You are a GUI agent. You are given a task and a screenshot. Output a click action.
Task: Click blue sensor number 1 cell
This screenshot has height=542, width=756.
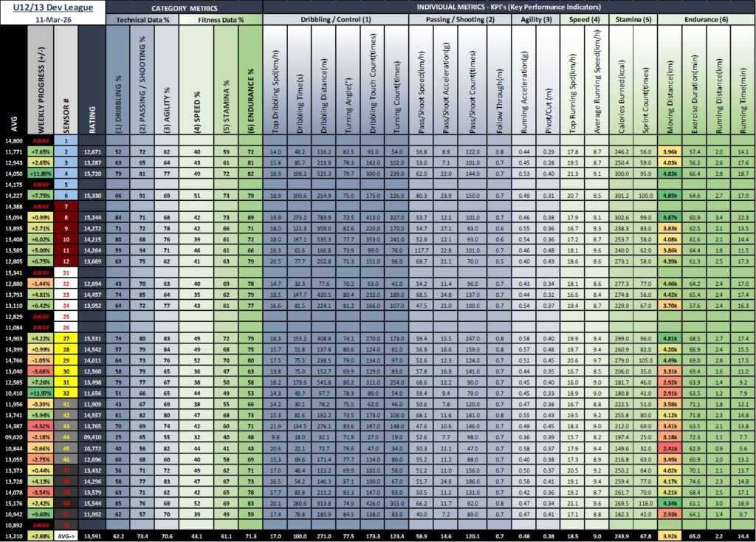tap(65, 140)
